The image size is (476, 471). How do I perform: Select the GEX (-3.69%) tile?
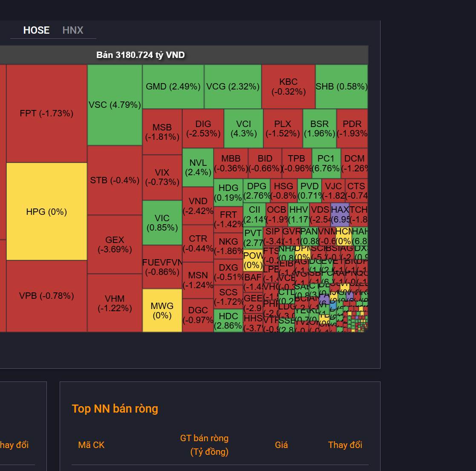pos(115,245)
